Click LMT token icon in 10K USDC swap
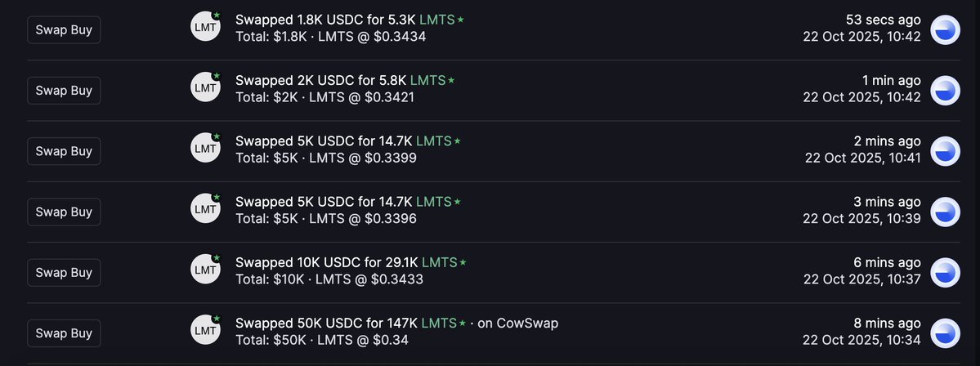The image size is (980, 366). coord(205,270)
